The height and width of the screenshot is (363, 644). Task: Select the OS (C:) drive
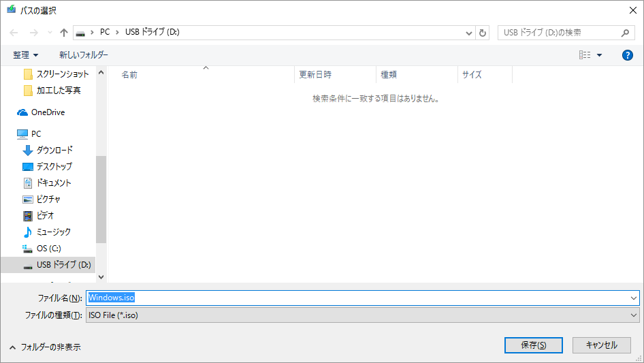(42, 249)
